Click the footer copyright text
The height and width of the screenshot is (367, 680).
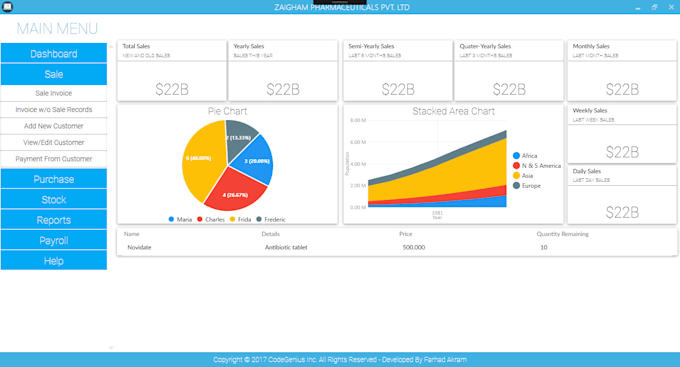coord(340,360)
